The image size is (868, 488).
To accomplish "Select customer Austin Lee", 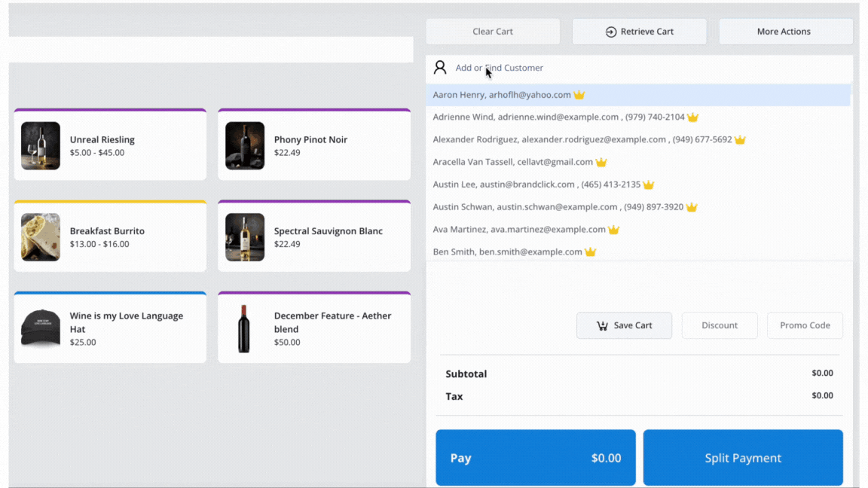I will 638,185.
